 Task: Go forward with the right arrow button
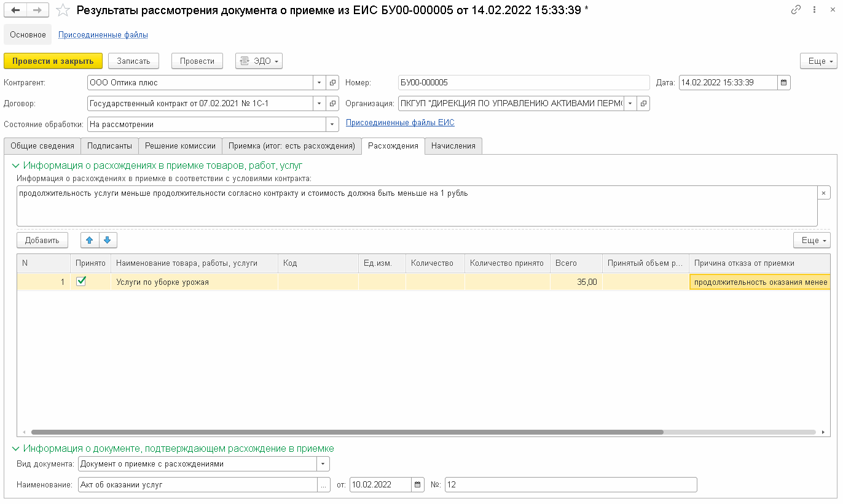coord(37,10)
